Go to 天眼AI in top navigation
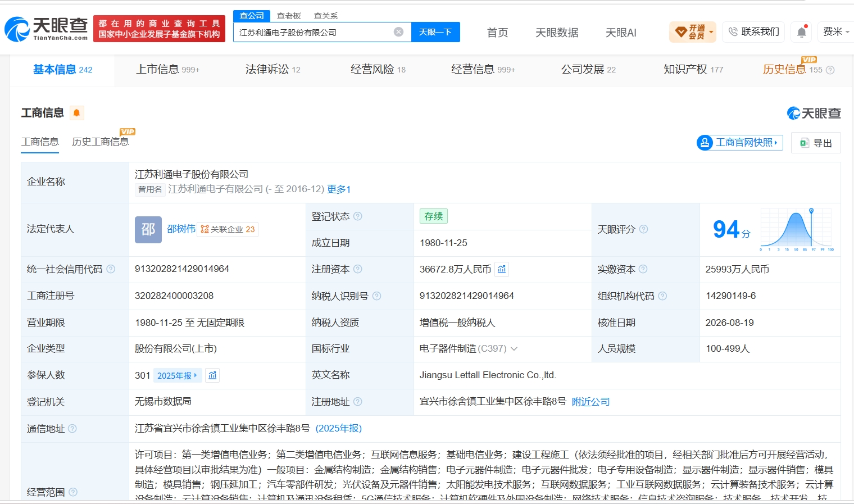The height and width of the screenshot is (504, 854). pyautogui.click(x=621, y=33)
